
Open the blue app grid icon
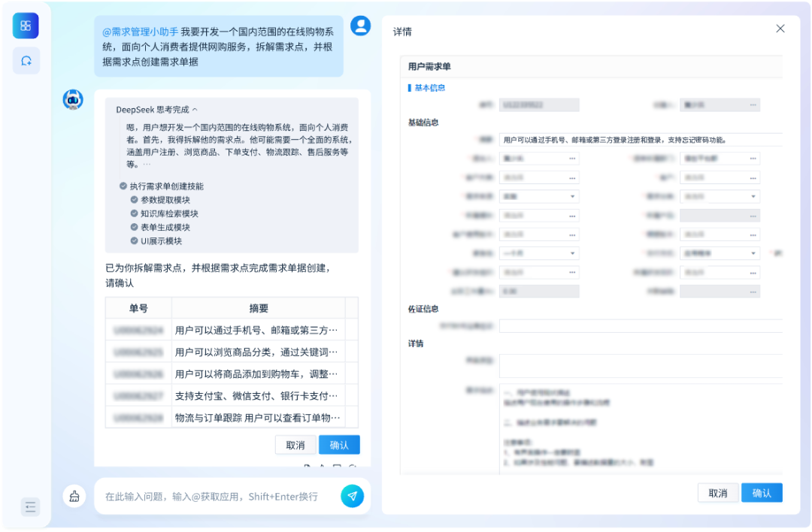(26, 26)
